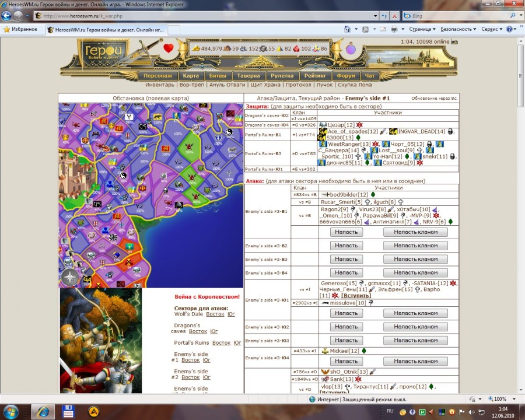Click the Amul Отваги link
This screenshot has height=420, width=525.
pos(228,85)
